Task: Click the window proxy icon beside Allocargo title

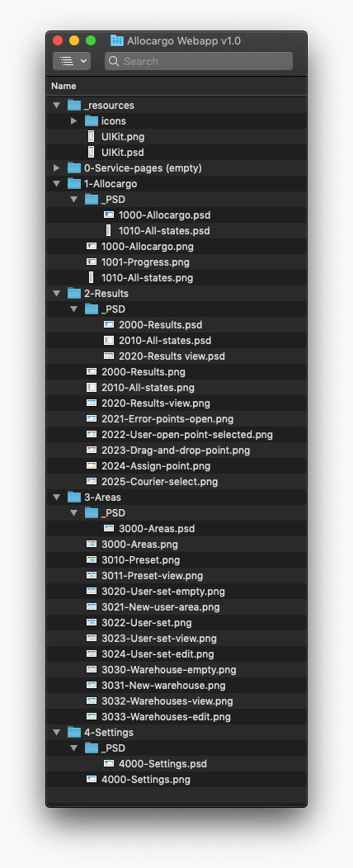Action: coord(117,40)
